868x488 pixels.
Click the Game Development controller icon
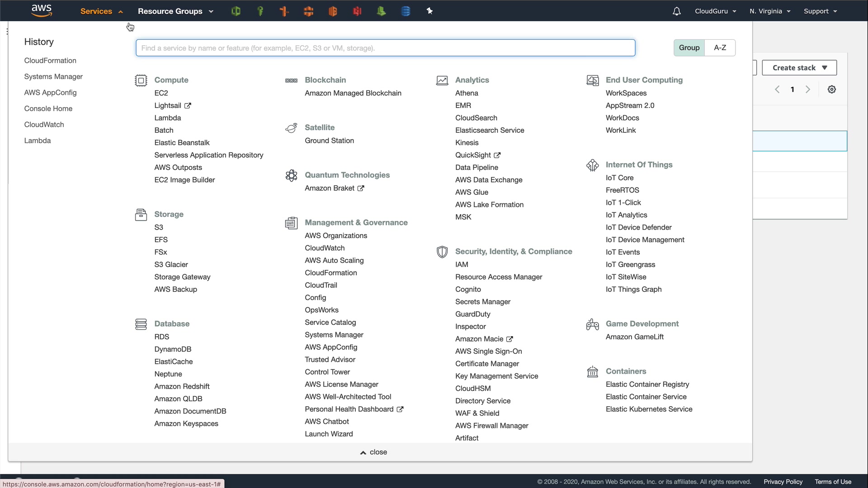pyautogui.click(x=592, y=324)
